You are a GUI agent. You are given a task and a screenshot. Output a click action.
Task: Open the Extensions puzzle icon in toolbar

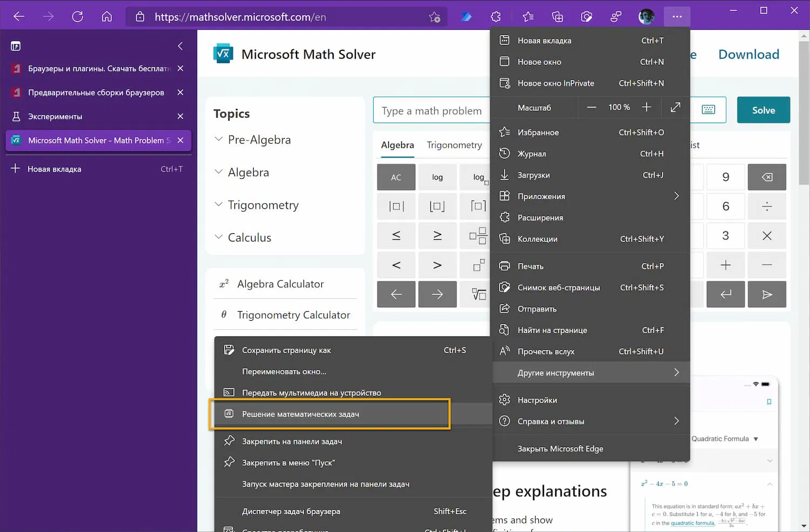click(496, 17)
